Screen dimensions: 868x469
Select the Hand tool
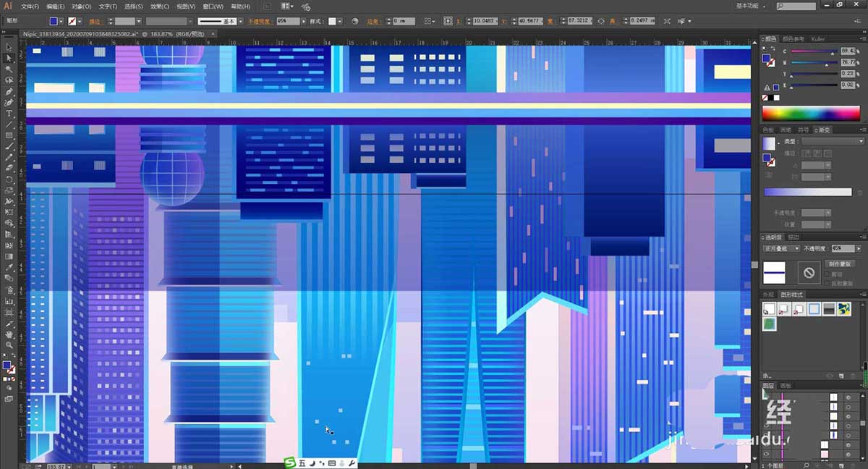point(9,334)
